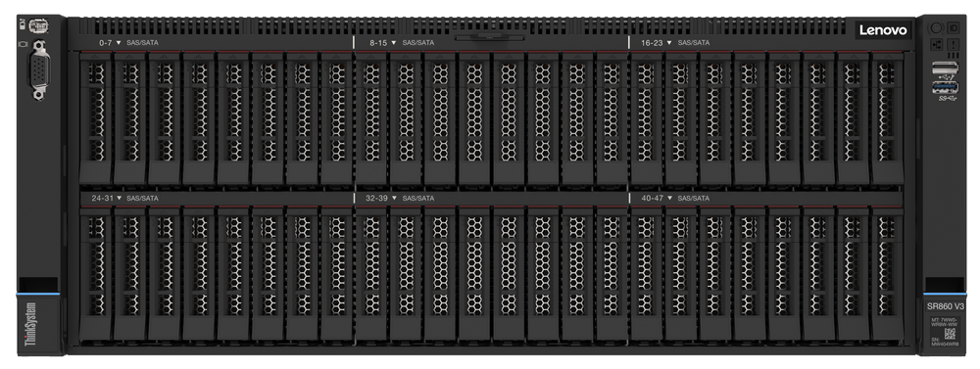Click the "16-23" bay range label

653,43
